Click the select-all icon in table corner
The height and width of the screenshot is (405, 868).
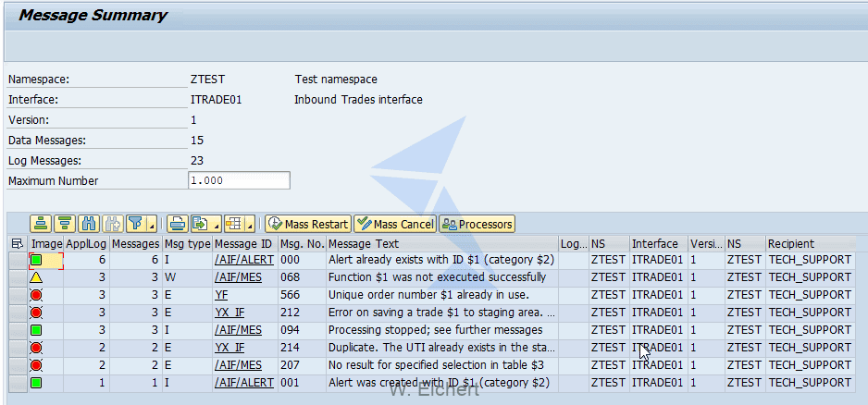click(x=18, y=243)
